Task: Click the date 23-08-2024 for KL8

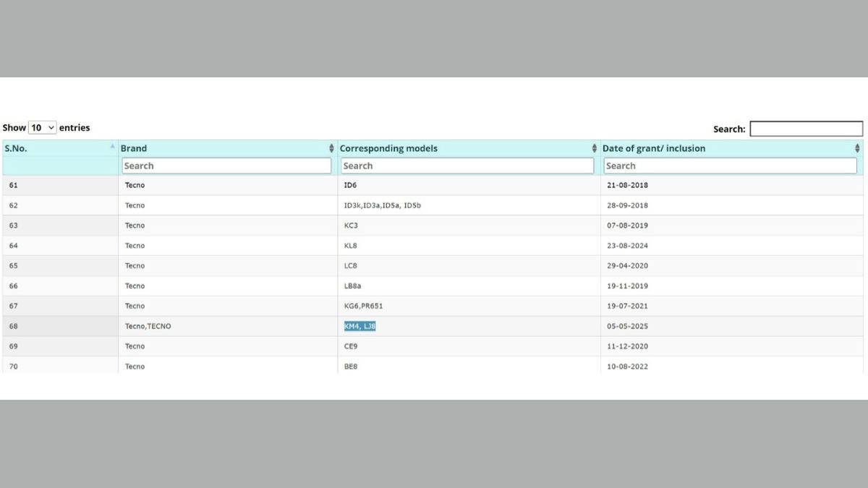Action: coord(627,246)
